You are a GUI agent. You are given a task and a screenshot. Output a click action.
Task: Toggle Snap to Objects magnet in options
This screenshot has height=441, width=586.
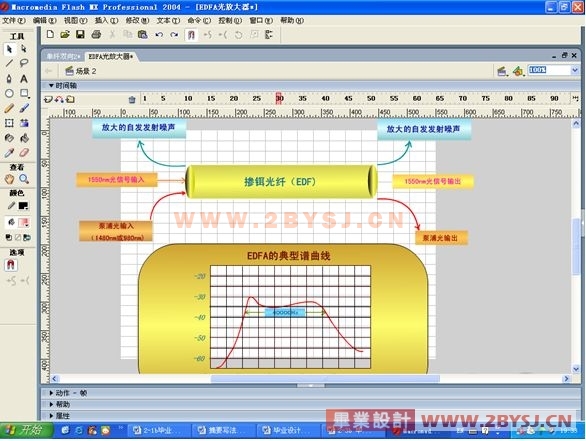(x=10, y=265)
